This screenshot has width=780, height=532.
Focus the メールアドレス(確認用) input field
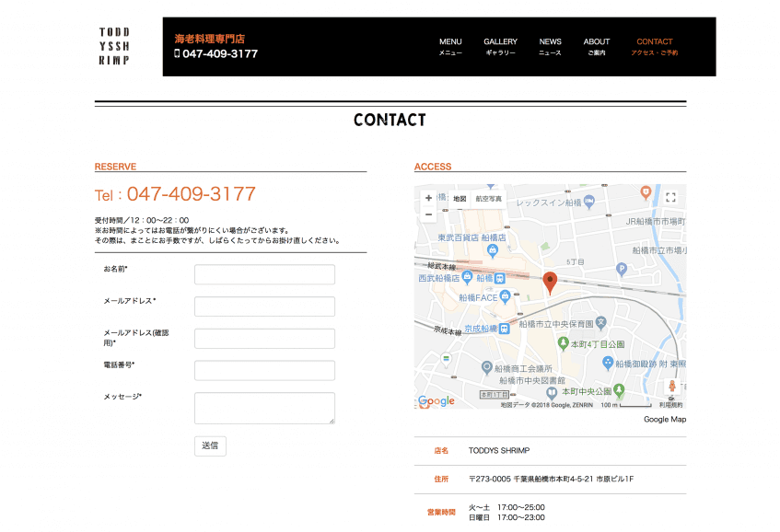coord(264,339)
